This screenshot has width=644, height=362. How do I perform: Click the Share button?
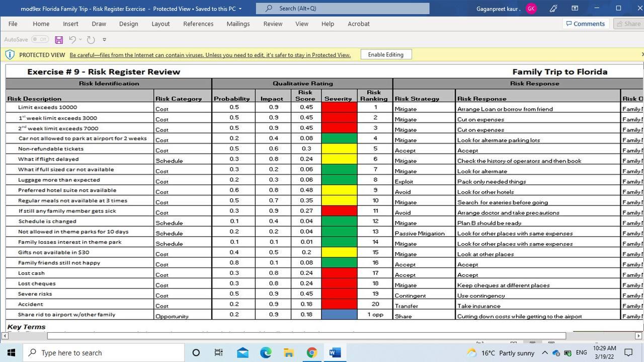(x=628, y=24)
